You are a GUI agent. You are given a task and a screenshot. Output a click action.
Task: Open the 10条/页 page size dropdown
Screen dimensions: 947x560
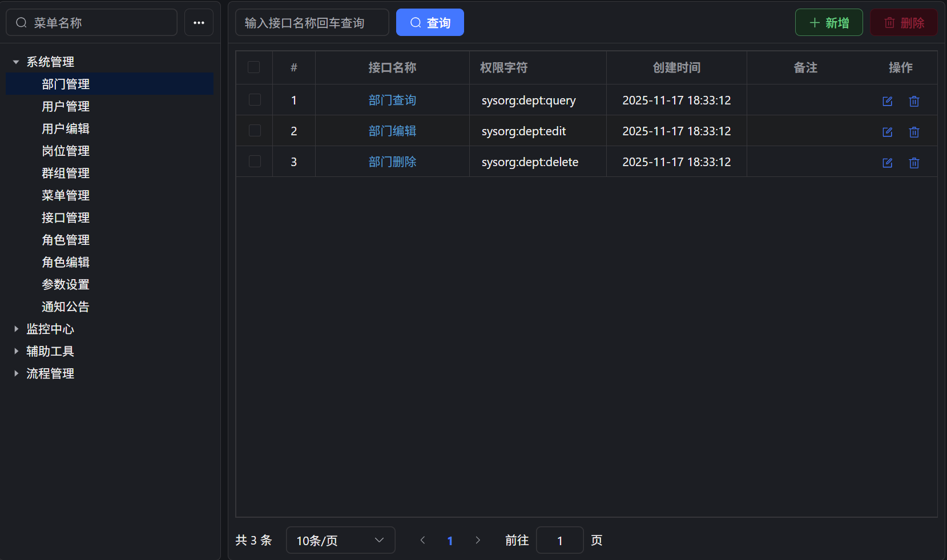click(340, 540)
